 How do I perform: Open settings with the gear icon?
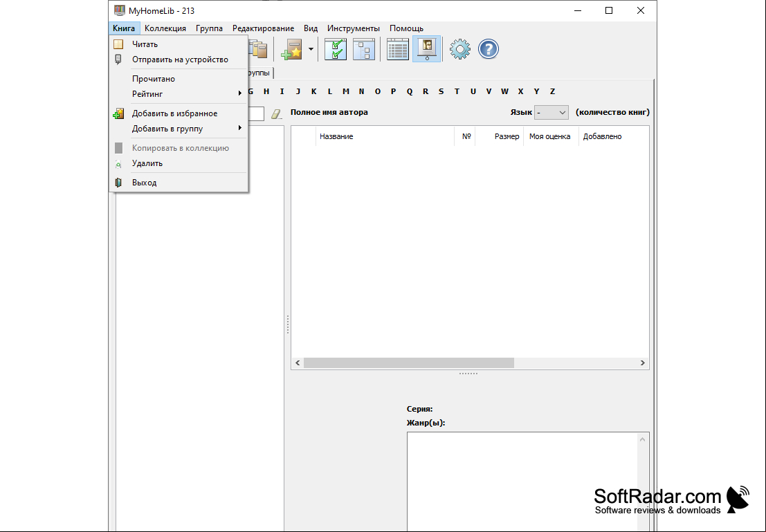coord(459,49)
